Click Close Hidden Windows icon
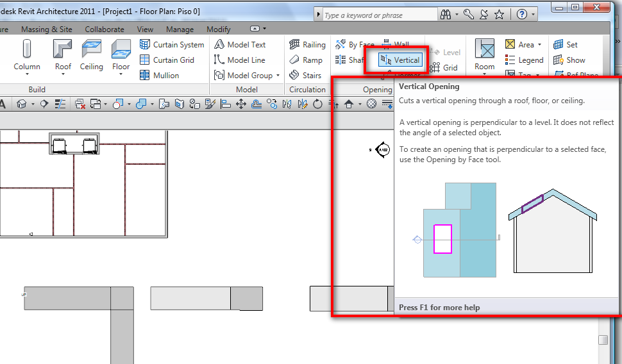Image resolution: width=622 pixels, height=364 pixels. click(x=80, y=104)
